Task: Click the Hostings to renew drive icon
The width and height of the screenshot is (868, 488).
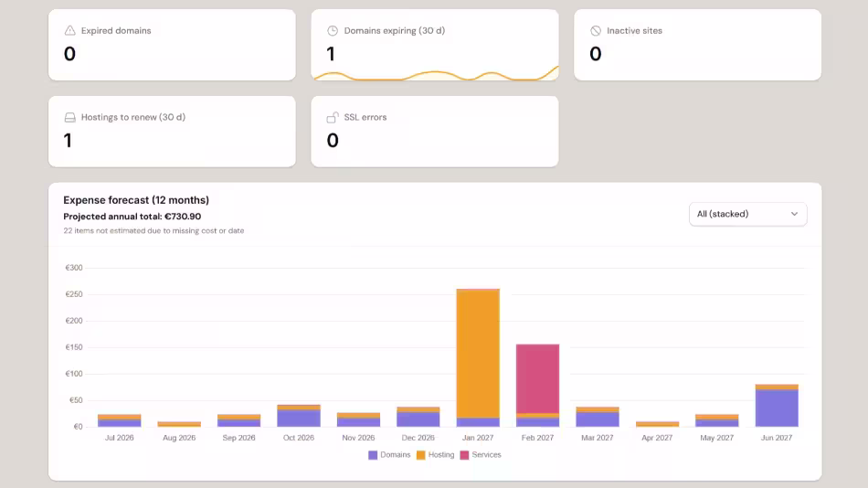Action: (x=69, y=117)
